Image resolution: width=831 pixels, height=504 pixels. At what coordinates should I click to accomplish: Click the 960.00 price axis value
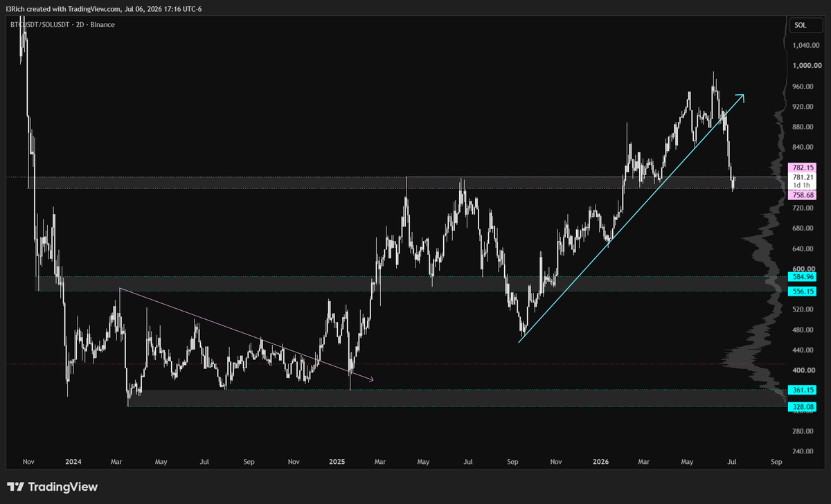click(x=803, y=87)
